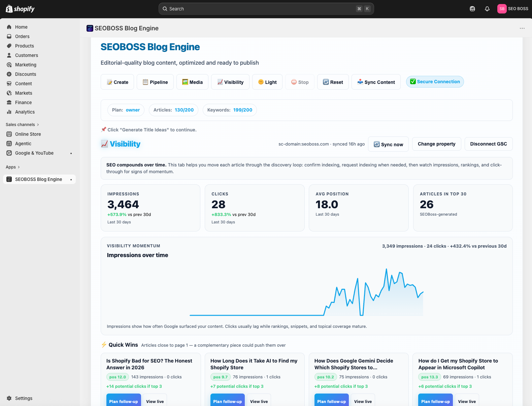Open the notifications bell
The width and height of the screenshot is (532, 406).
coord(487,9)
